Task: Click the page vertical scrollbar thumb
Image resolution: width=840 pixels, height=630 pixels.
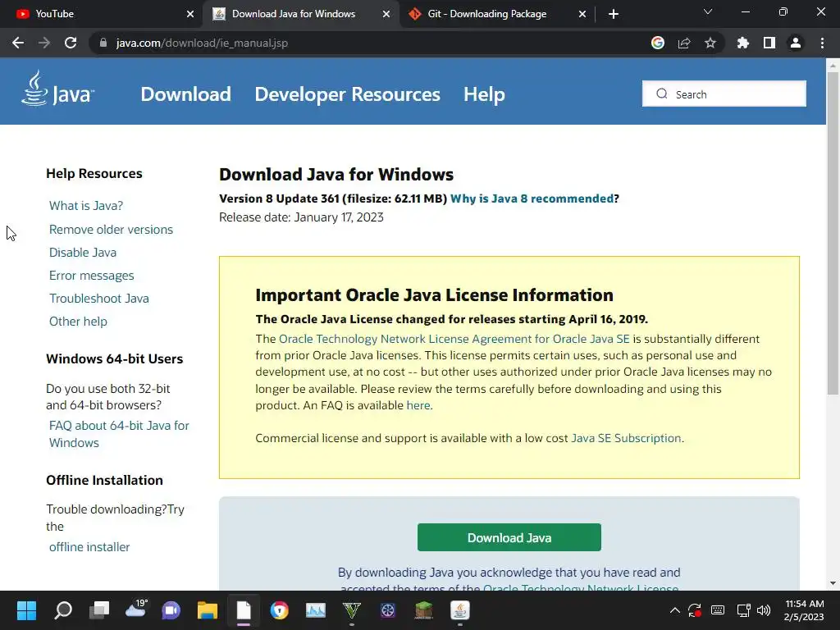Action: coord(833,233)
